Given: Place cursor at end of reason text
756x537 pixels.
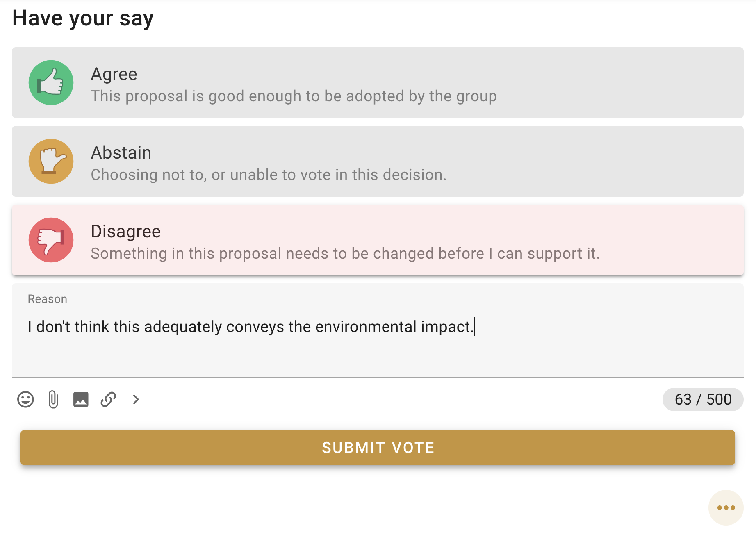Looking at the screenshot, I should (474, 327).
